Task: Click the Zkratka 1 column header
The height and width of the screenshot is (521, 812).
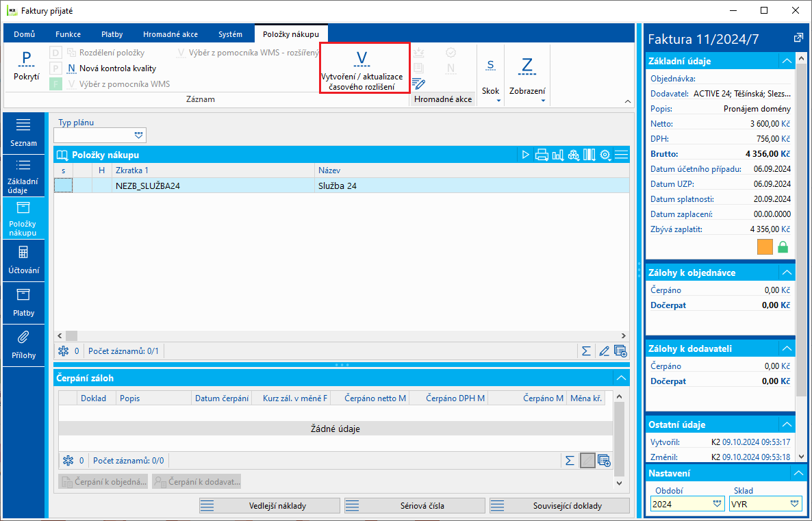Action: click(213, 170)
